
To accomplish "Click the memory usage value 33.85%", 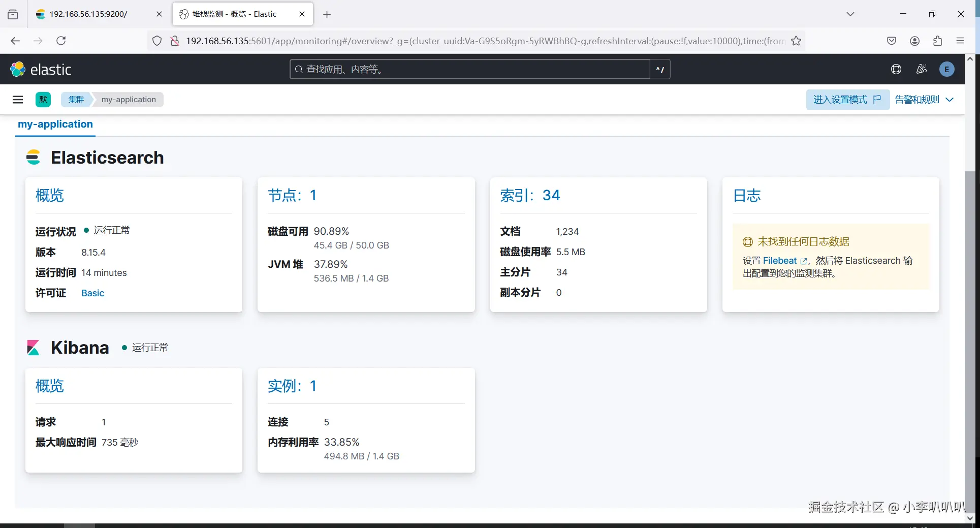I will 342,442.
